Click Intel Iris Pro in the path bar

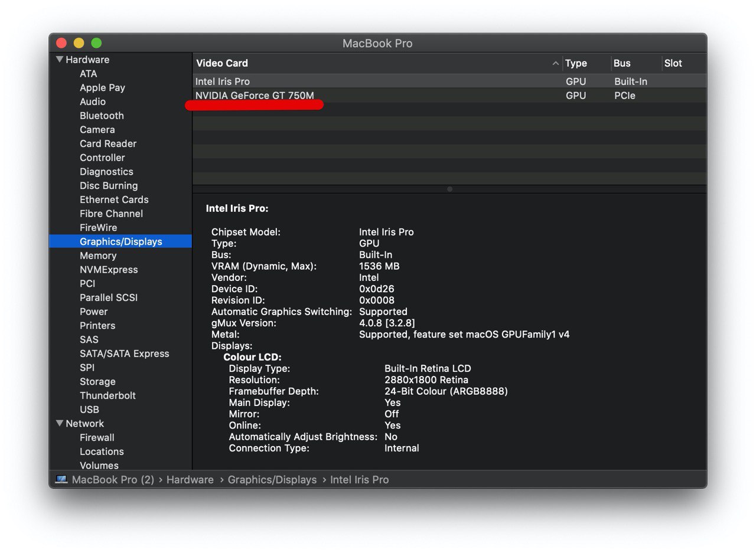coord(359,480)
